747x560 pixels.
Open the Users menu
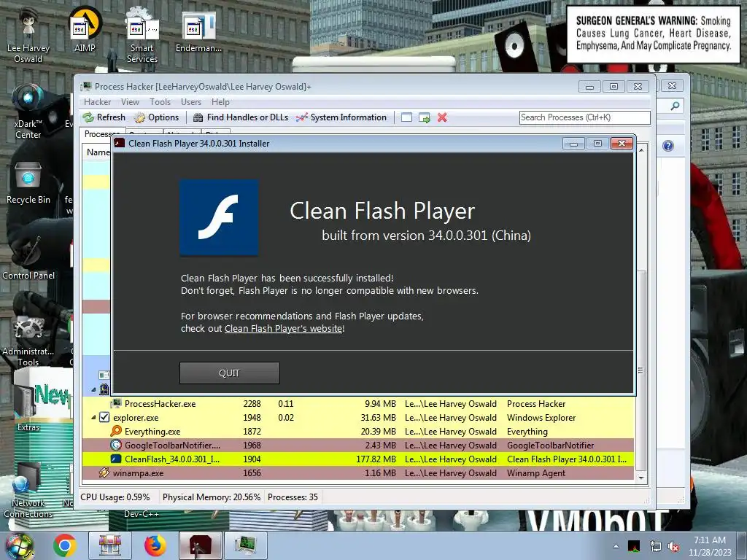(191, 102)
